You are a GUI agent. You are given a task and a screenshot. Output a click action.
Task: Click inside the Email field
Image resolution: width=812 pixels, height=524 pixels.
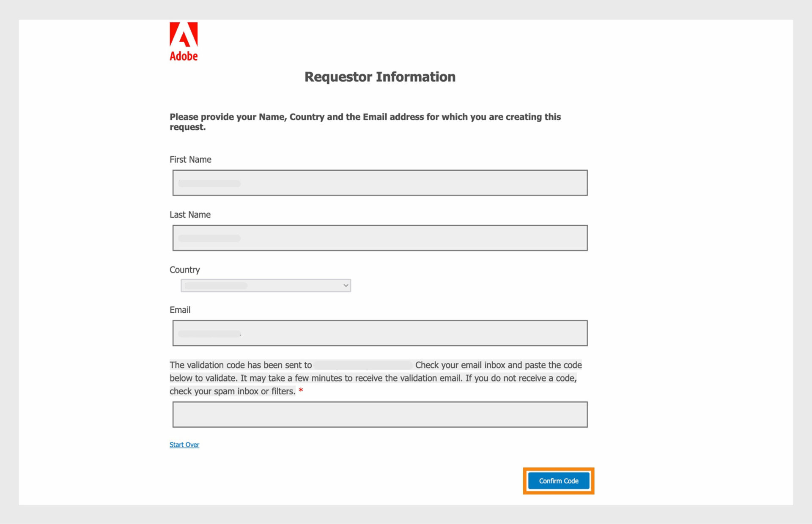pyautogui.click(x=379, y=333)
